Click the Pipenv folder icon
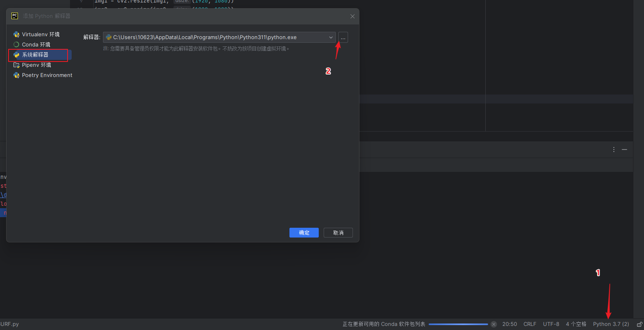This screenshot has width=644, height=330. (16, 65)
